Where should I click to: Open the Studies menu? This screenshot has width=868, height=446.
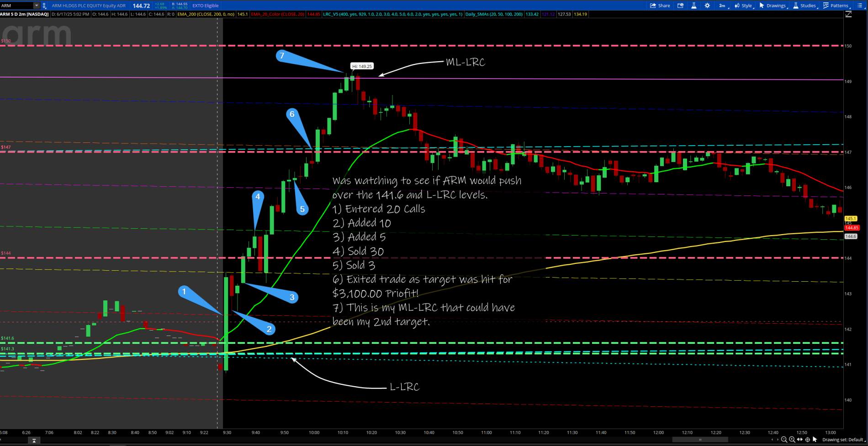[805, 5]
